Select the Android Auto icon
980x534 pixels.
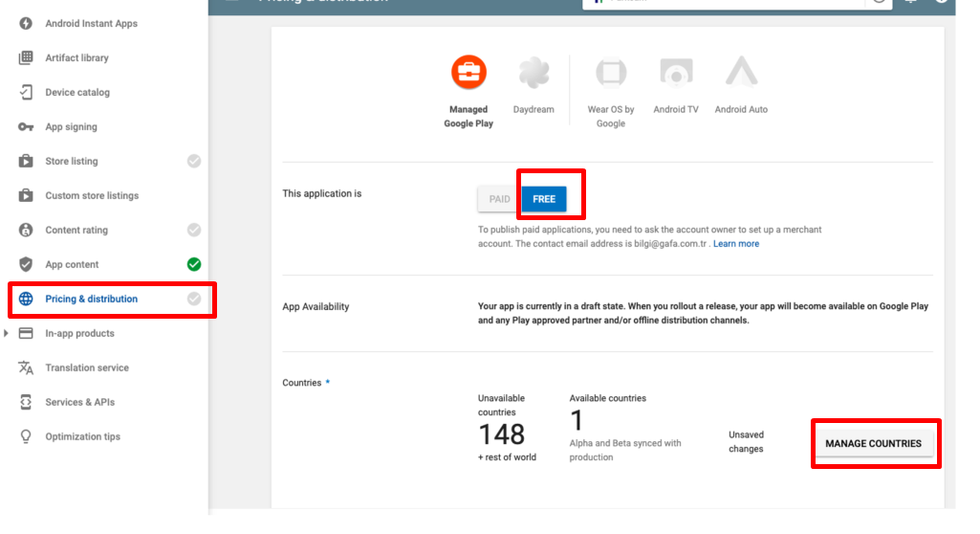point(741,71)
